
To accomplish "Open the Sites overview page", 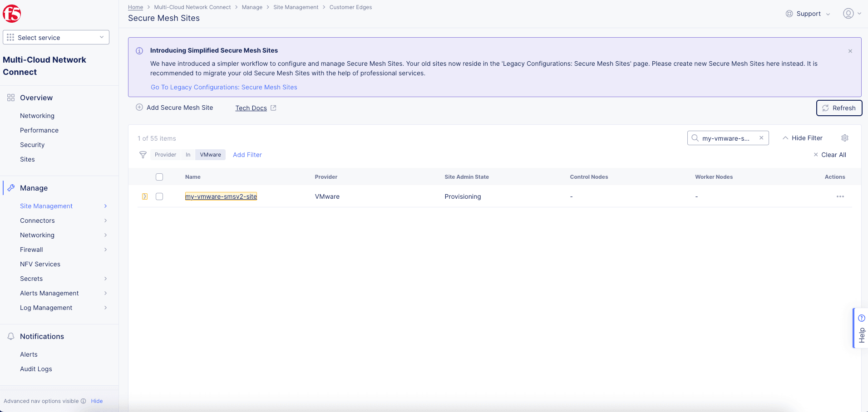I will tap(27, 159).
